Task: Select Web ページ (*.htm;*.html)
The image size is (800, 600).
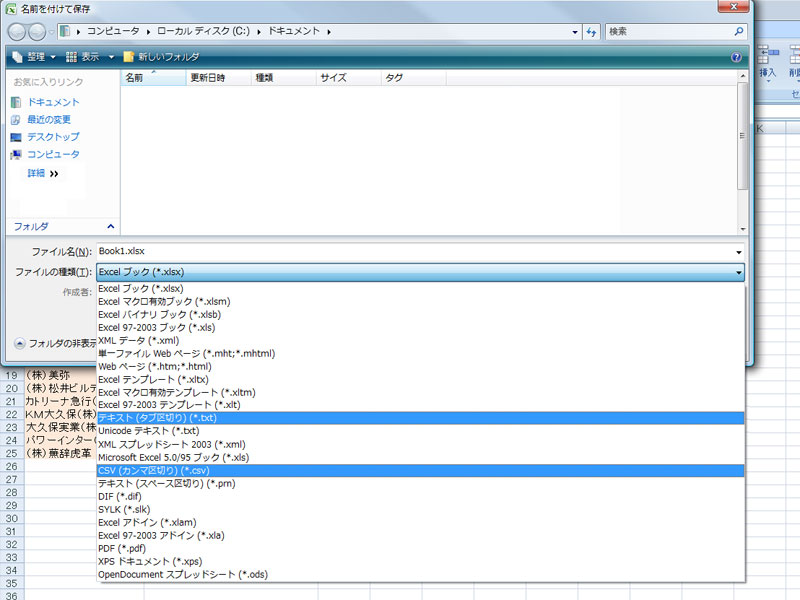Action: 420,366
